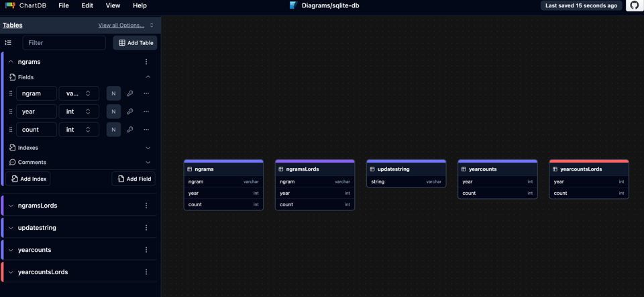The image size is (644, 297).
Task: Open updatestring table three-dot menu
Action: pyautogui.click(x=146, y=228)
